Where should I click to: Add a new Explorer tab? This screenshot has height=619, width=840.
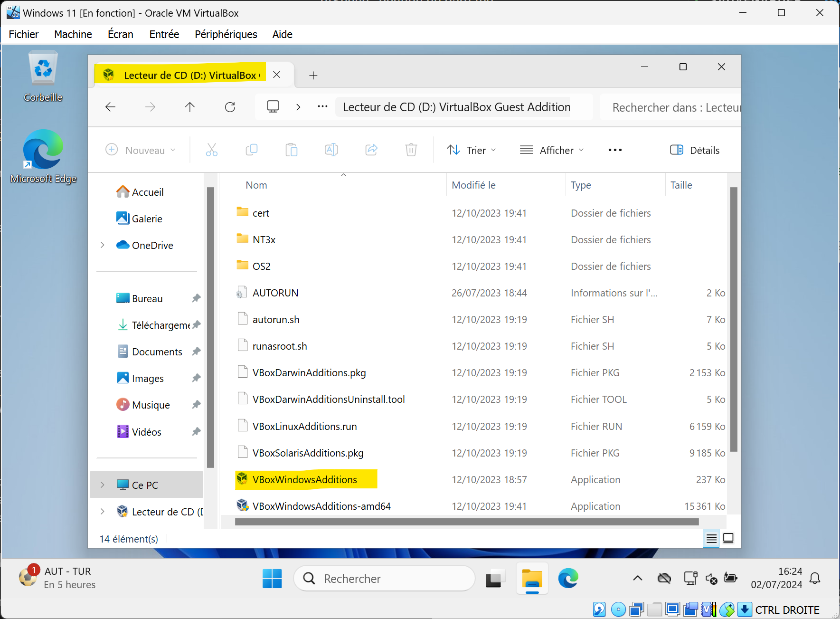(x=313, y=75)
